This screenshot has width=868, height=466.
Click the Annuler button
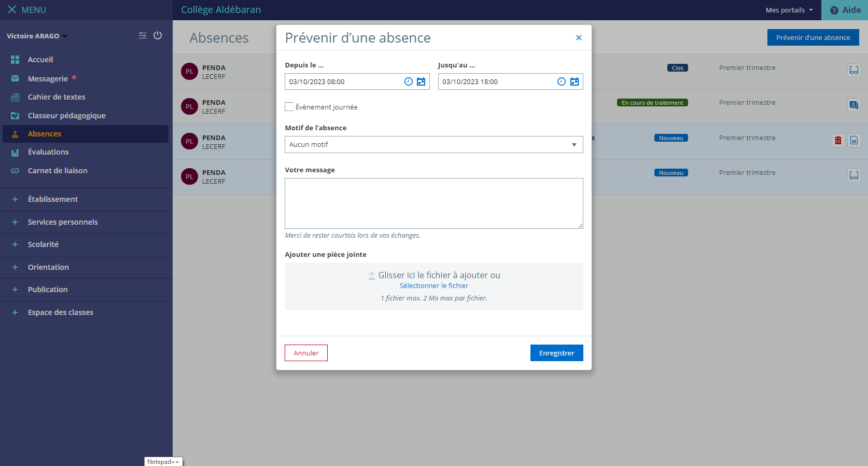coord(306,353)
